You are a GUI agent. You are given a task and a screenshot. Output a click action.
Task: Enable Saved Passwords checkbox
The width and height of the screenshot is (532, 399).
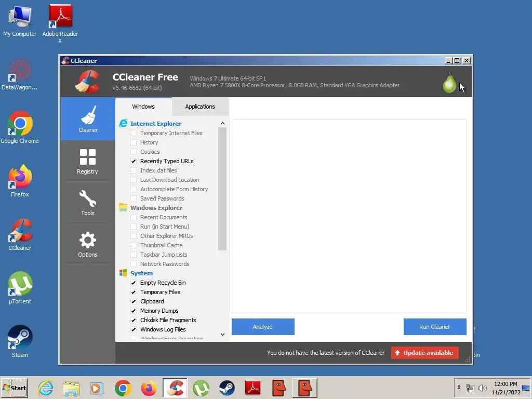point(134,198)
